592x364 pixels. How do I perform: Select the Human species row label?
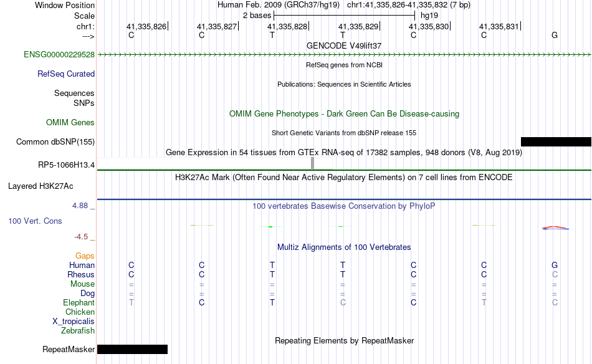point(82,266)
